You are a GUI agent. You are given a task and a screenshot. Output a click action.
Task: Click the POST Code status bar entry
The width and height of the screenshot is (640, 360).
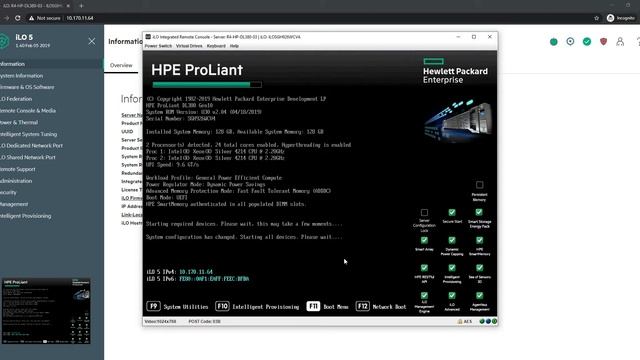(204, 322)
